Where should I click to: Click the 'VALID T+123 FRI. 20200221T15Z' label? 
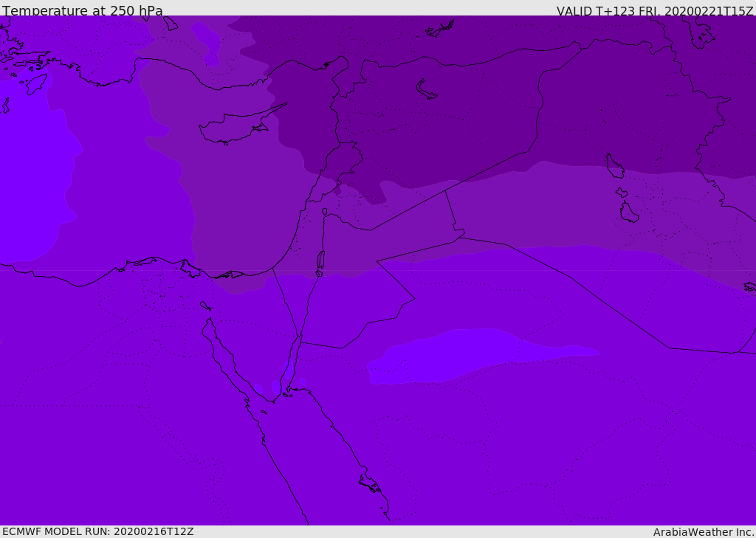[655, 11]
